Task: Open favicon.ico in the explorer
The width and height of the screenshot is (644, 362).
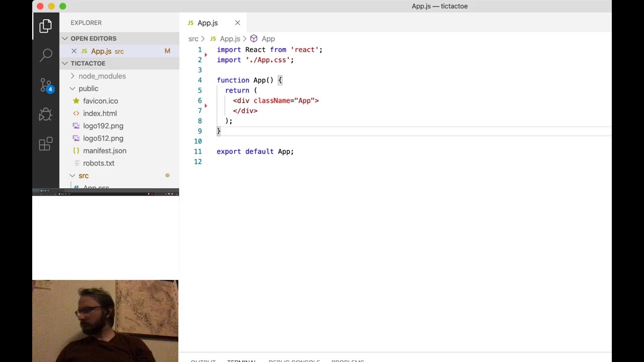Action: 100,101
